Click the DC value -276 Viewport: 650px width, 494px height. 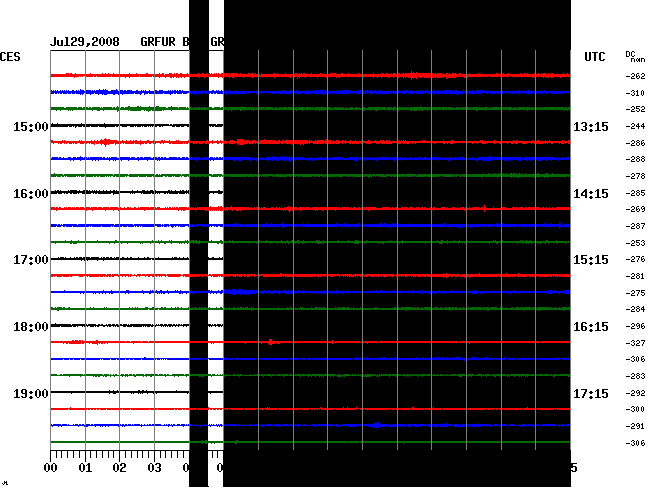pyautogui.click(x=635, y=259)
